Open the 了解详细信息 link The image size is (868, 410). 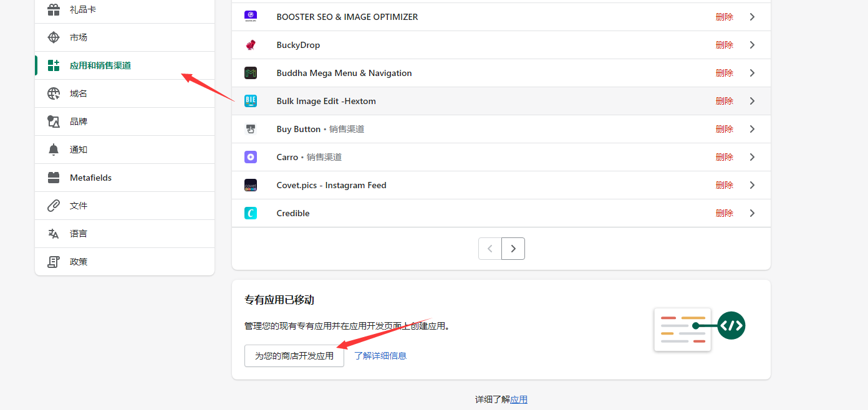point(380,356)
